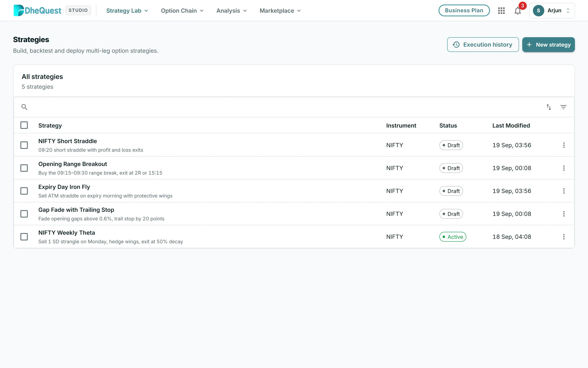Click the Status column header

(x=448, y=126)
